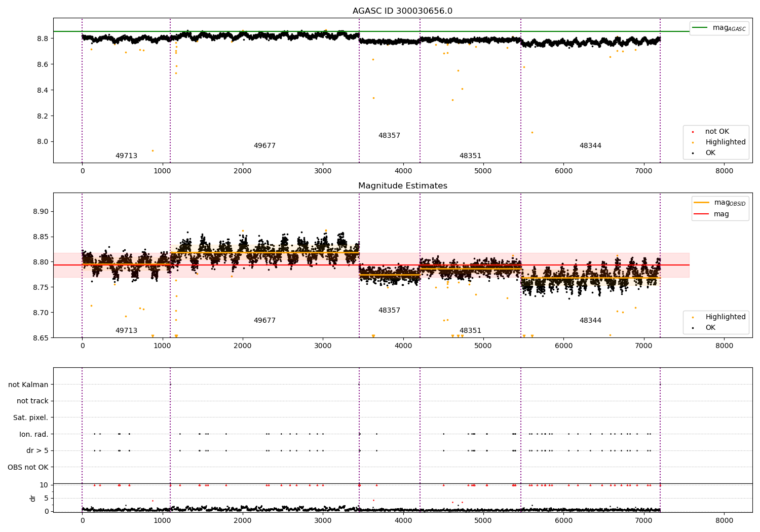Click the 'AGASC ID 300030656.0' plot title
The width and height of the screenshot is (760, 532).
[x=402, y=11]
